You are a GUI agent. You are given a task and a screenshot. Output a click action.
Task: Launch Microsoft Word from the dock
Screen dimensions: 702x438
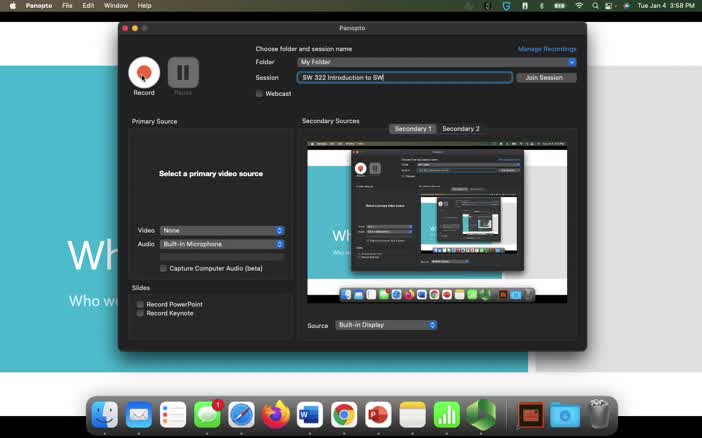(x=310, y=414)
